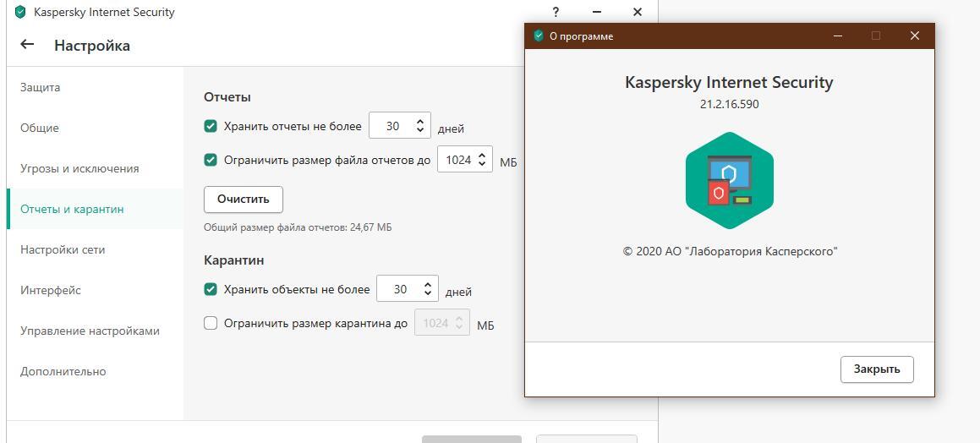Click the shield icon in О программе title bar

pos(538,36)
